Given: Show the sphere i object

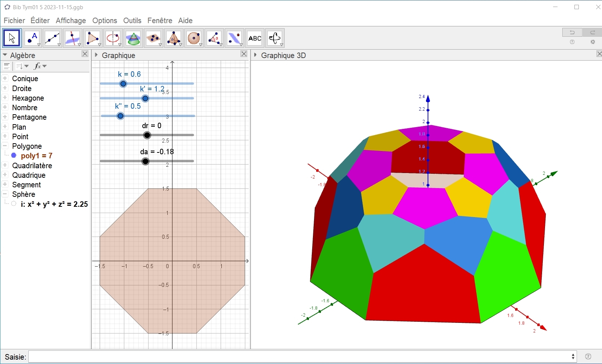Looking at the screenshot, I should pyautogui.click(x=14, y=204).
